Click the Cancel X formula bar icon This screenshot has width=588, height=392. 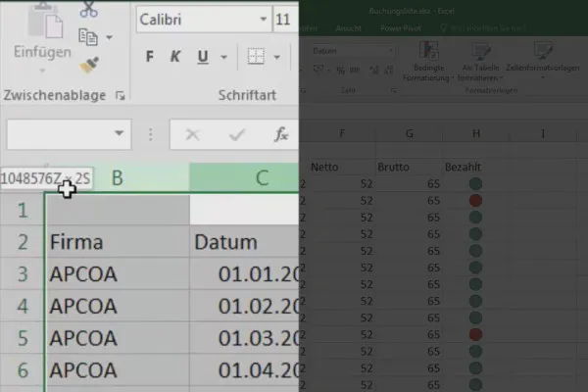(x=192, y=134)
